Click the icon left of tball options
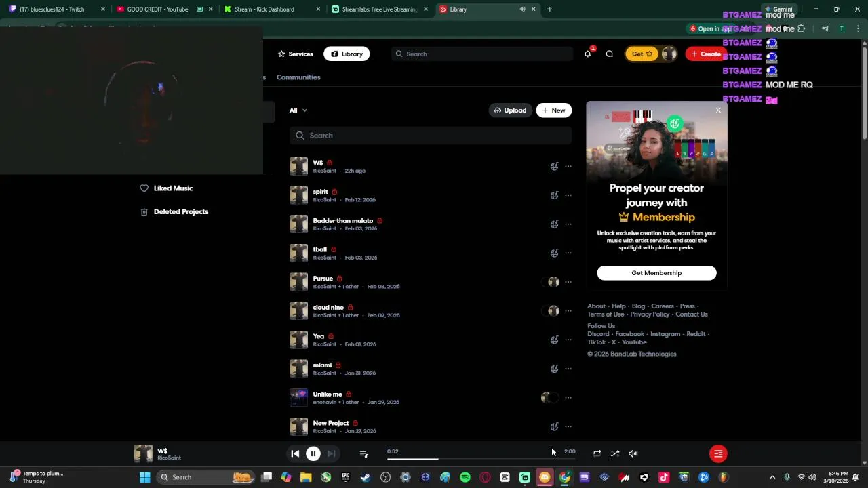The image size is (868, 488). pyautogui.click(x=554, y=253)
